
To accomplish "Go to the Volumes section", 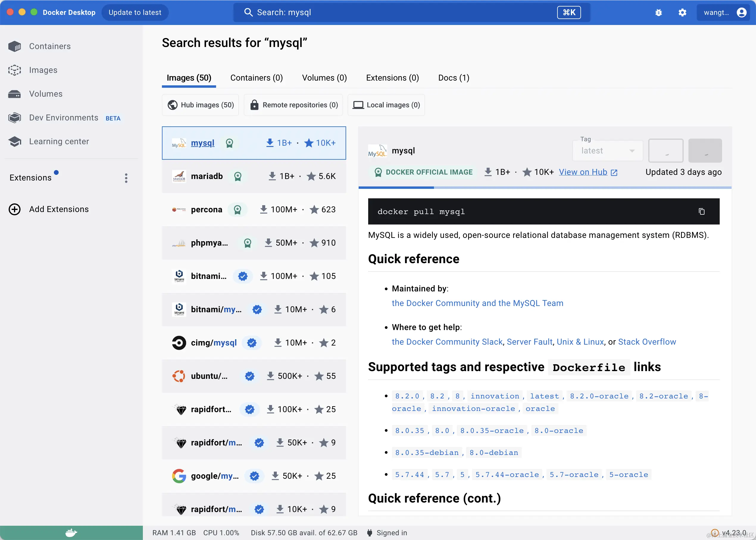I will [46, 94].
